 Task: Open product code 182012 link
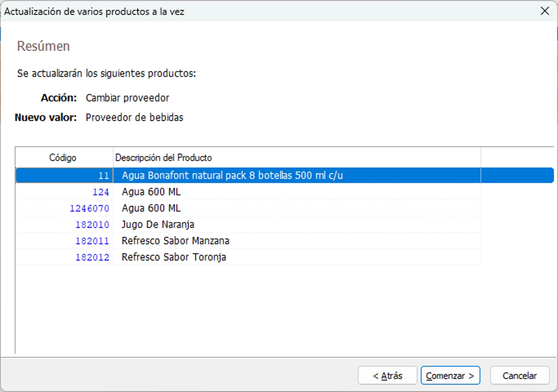92,257
